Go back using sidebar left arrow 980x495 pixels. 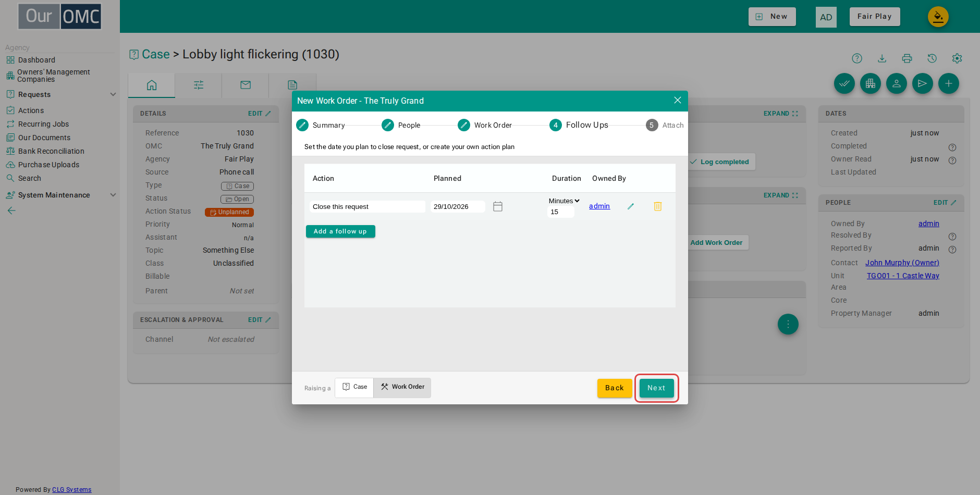pos(11,211)
